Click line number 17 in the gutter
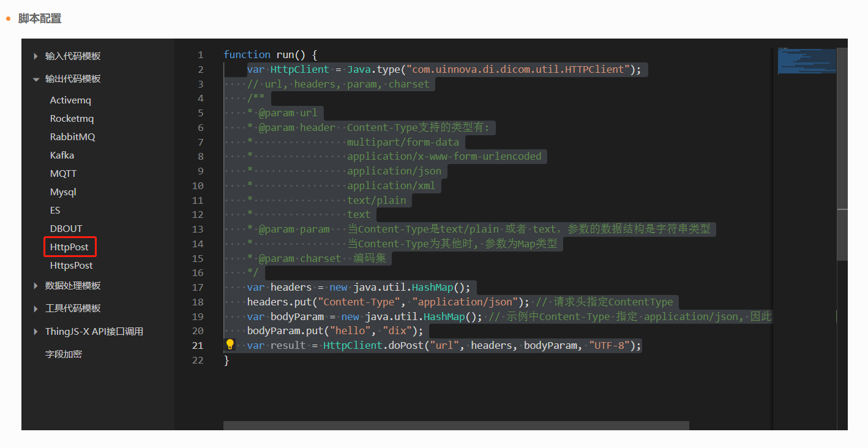Screen dimensions: 868x448 click(198, 287)
